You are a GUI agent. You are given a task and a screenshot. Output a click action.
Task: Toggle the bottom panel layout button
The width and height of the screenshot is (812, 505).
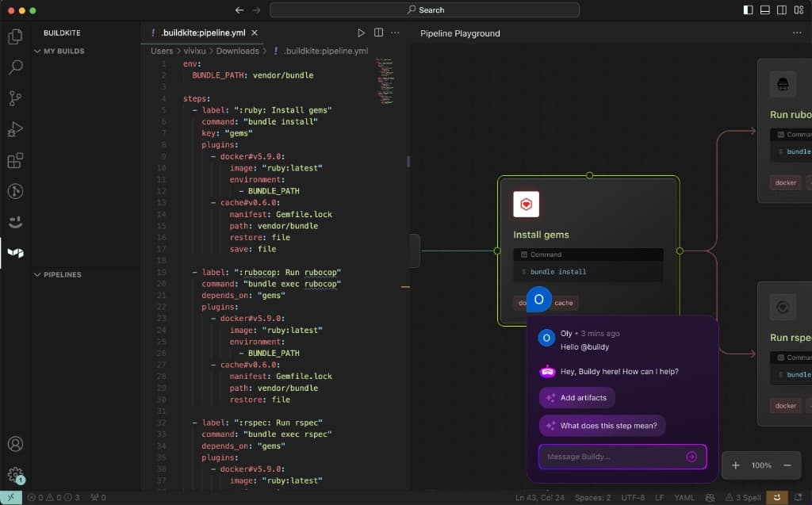pos(765,10)
